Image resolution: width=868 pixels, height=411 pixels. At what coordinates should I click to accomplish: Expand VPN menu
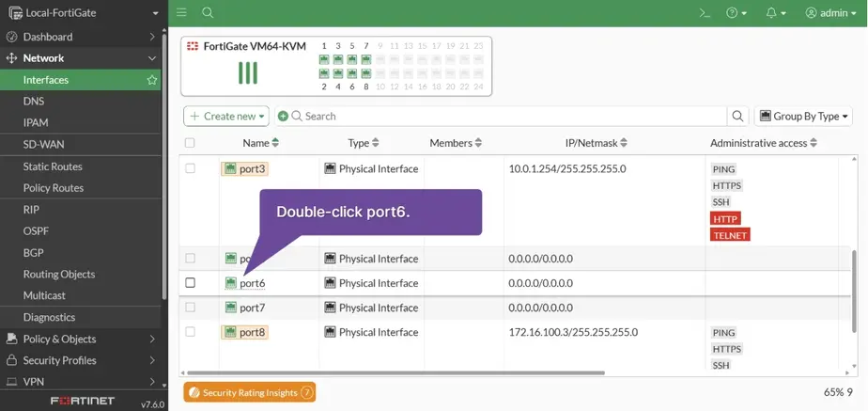click(80, 382)
